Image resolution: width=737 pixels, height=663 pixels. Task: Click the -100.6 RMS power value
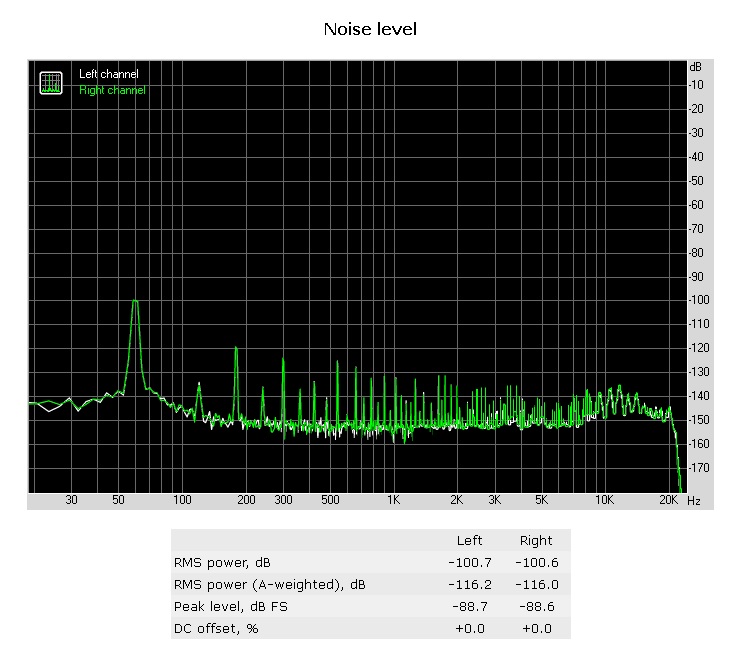[x=536, y=562]
